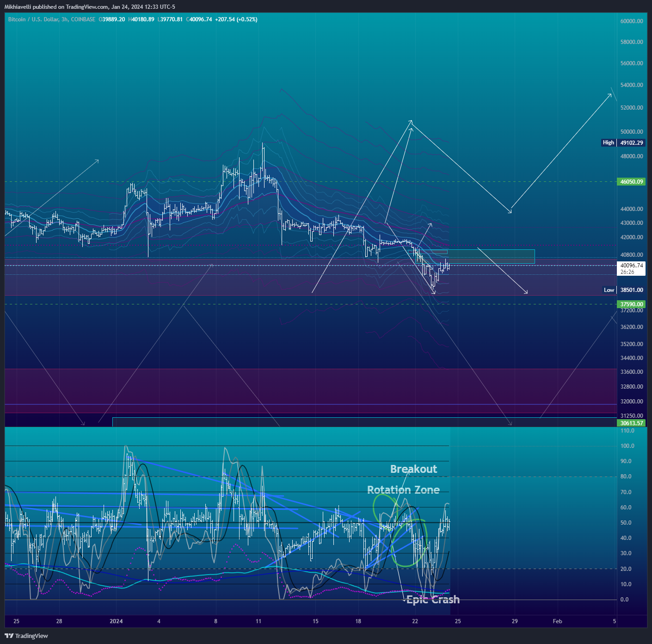This screenshot has width=652, height=644.
Task: Click the Feb marker on the time axis
Action: [x=558, y=621]
